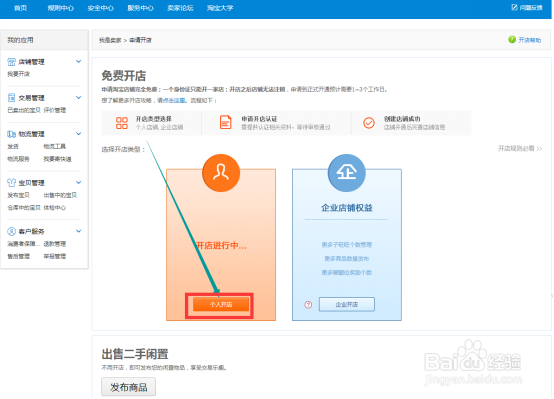The height and width of the screenshot is (399, 554).
Task: Collapse the 物流管理 section chevron
Action: (x=78, y=134)
